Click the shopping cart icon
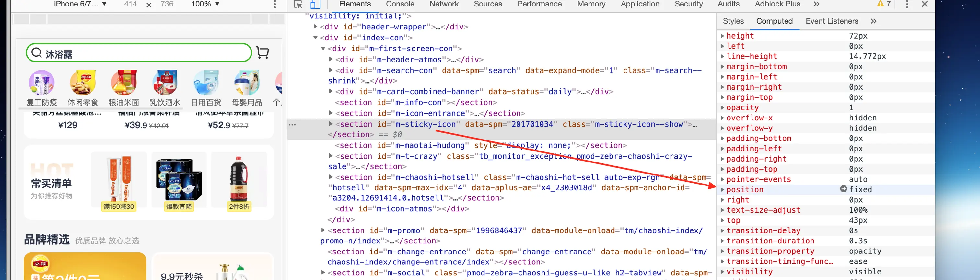Screen dimensions: 980x280 point(262,52)
